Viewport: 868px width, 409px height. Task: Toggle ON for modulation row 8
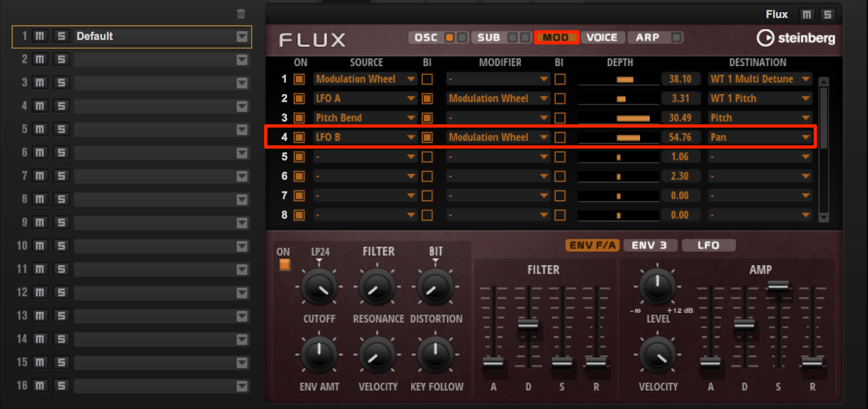tap(299, 215)
